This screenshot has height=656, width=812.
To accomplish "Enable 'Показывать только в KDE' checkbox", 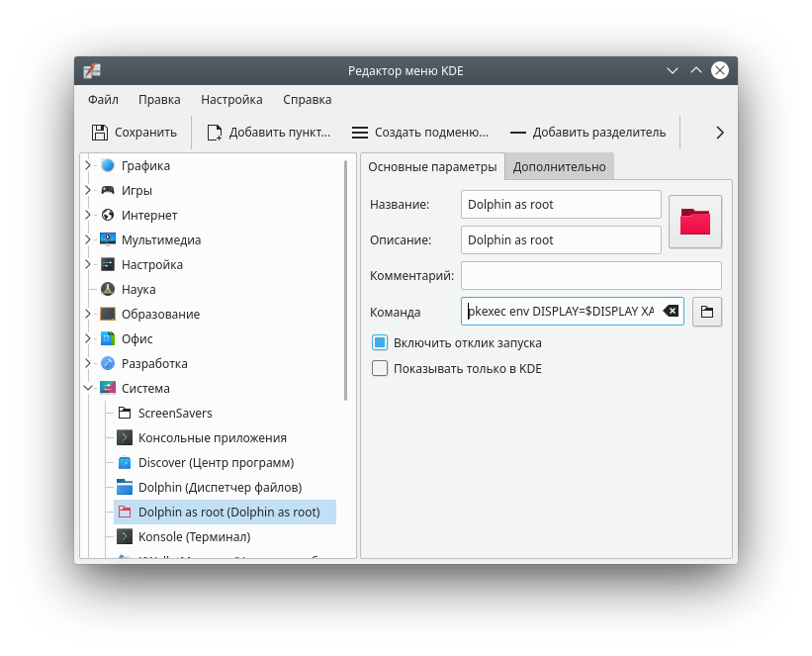I will (x=380, y=368).
